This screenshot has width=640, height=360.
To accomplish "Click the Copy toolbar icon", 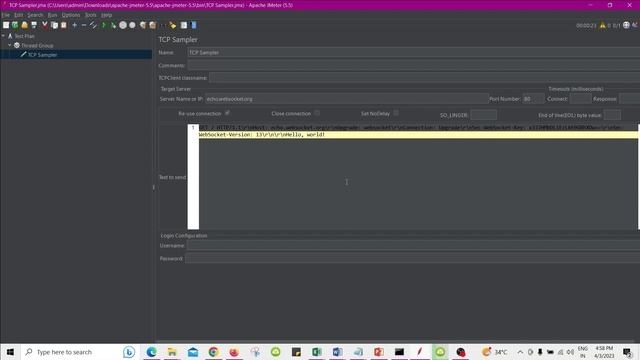I will tap(54, 25).
